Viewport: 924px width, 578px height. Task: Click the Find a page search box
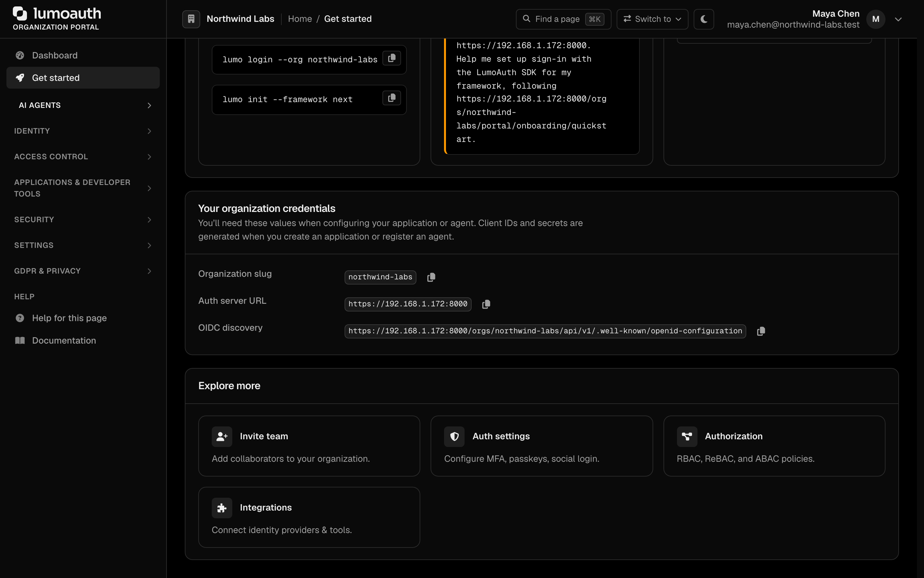(563, 19)
